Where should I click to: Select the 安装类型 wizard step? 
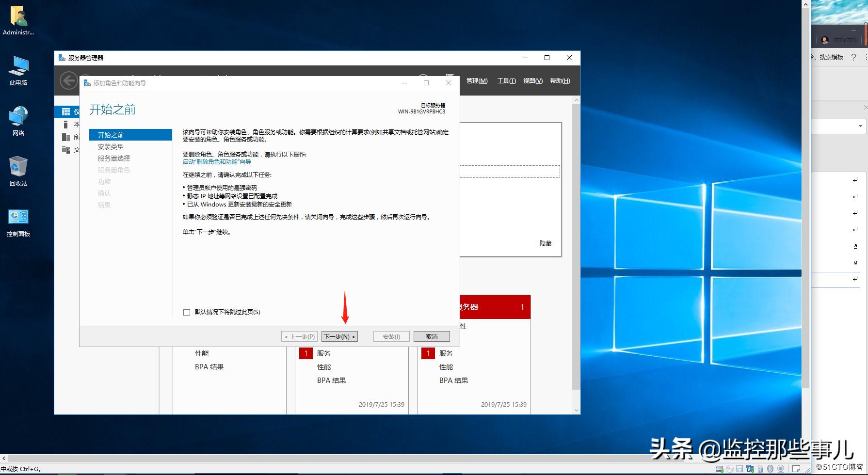click(x=111, y=146)
